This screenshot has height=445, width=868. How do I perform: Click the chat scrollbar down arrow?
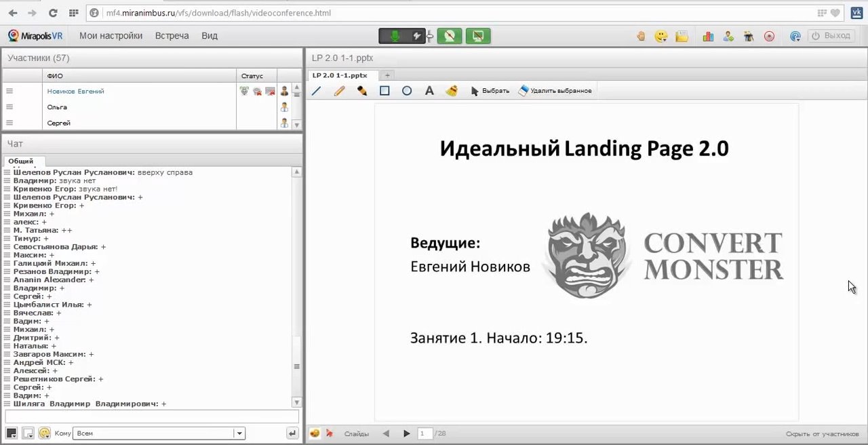click(296, 402)
